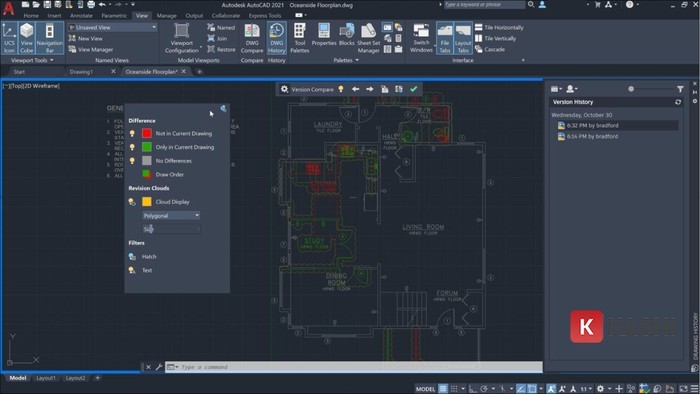This screenshot has width=700, height=394.
Task: Click the UCS Icon button
Action: tap(9, 38)
